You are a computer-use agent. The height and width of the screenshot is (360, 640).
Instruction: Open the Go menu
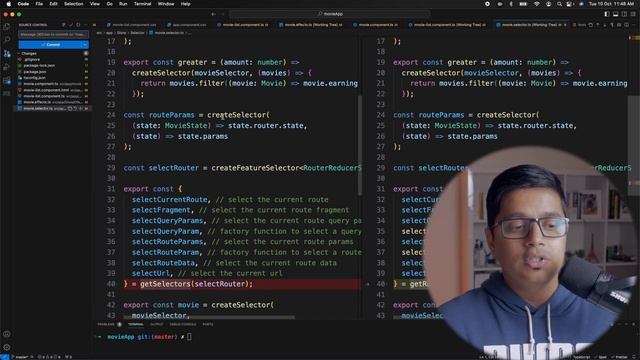(x=109, y=4)
